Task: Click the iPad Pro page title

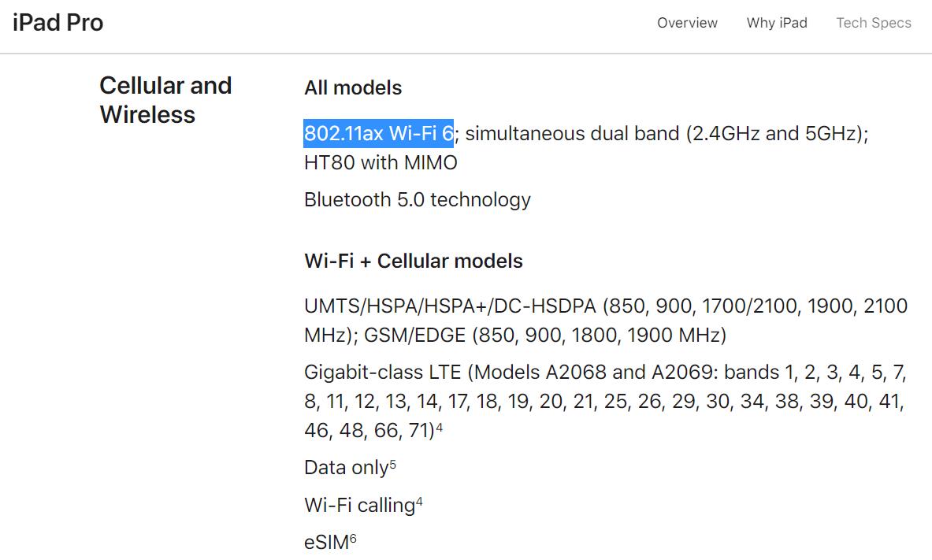Action: coord(56,22)
